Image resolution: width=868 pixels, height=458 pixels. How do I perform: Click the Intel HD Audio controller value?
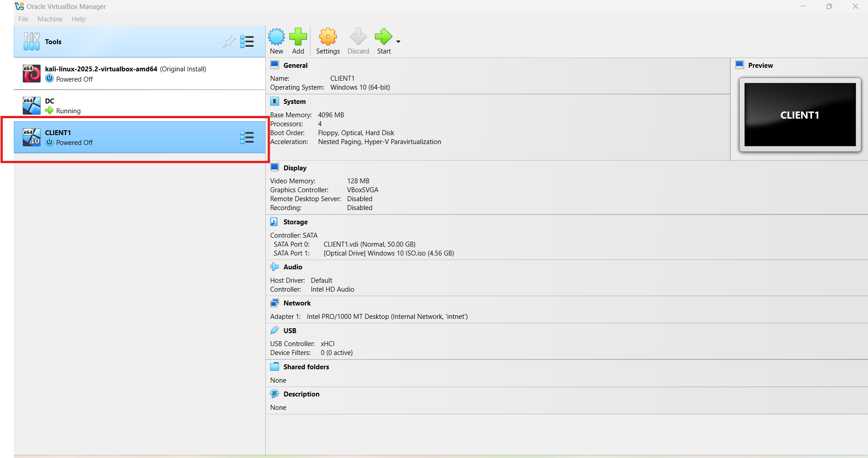point(333,289)
